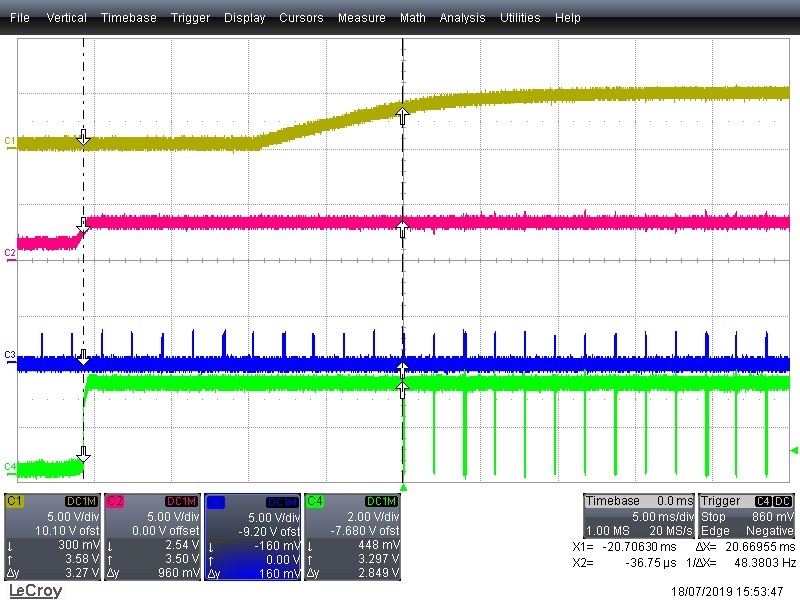Click the LeCroy logo
Image resolution: width=800 pixels, height=600 pixels.
pos(35,590)
